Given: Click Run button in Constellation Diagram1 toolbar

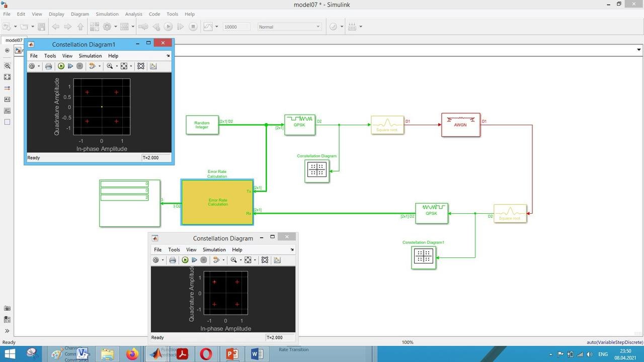Looking at the screenshot, I should (61, 66).
